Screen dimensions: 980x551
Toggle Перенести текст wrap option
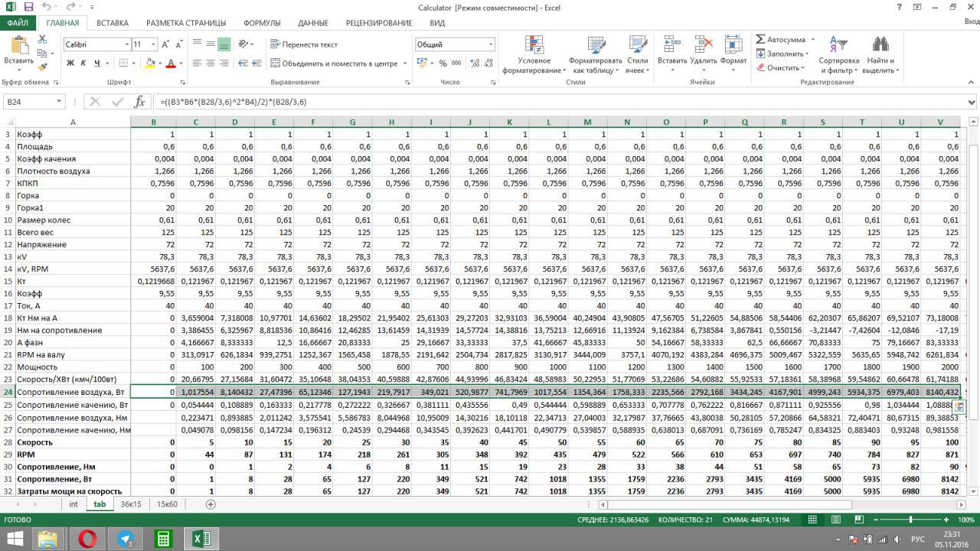304,44
